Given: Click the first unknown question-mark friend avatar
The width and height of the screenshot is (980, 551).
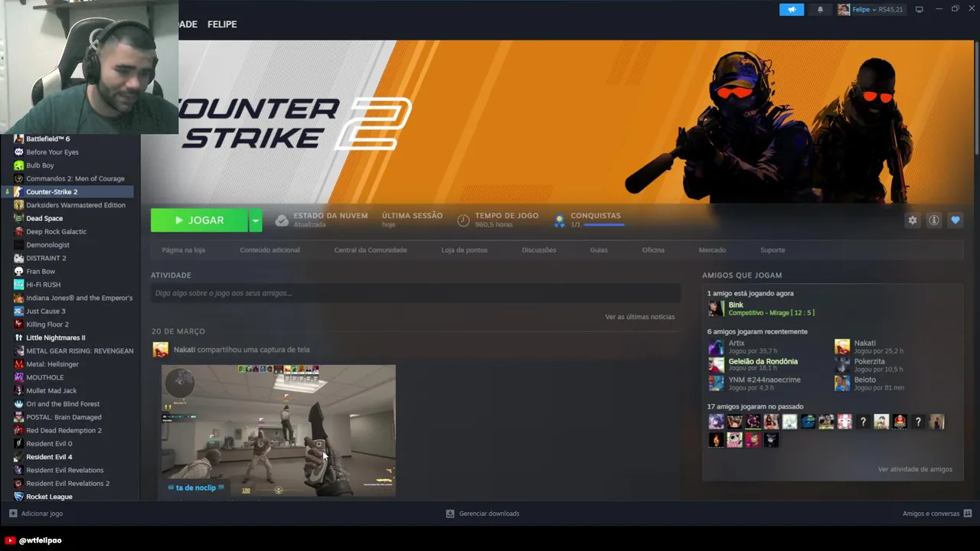Looking at the screenshot, I should point(863,422).
